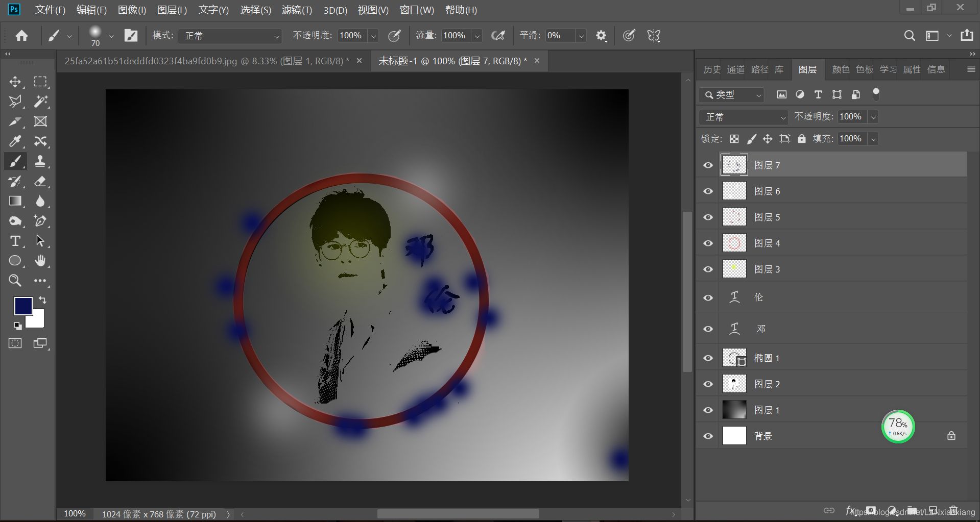The image size is (980, 522).
Task: Select the Hand tool
Action: point(40,261)
